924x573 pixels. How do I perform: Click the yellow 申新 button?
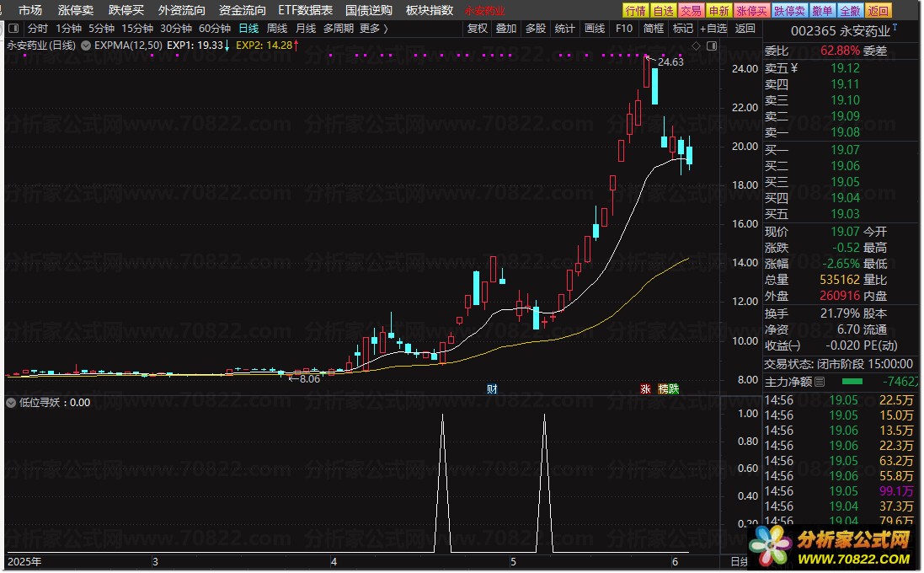coord(719,11)
